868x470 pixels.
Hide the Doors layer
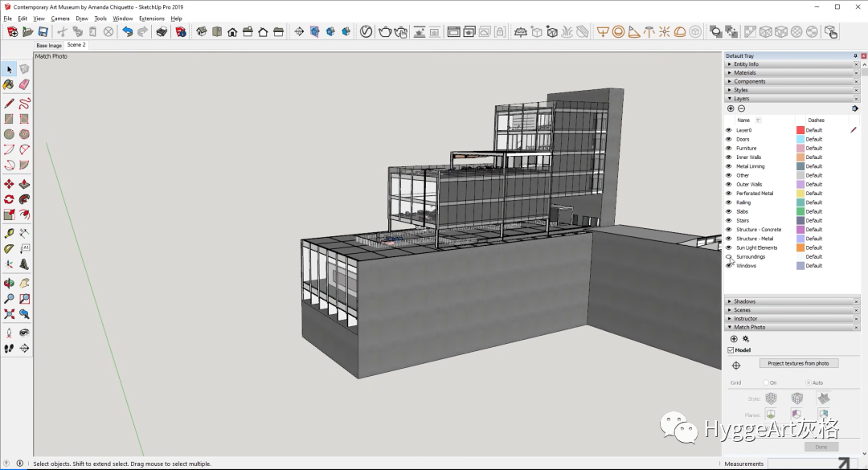tap(728, 139)
